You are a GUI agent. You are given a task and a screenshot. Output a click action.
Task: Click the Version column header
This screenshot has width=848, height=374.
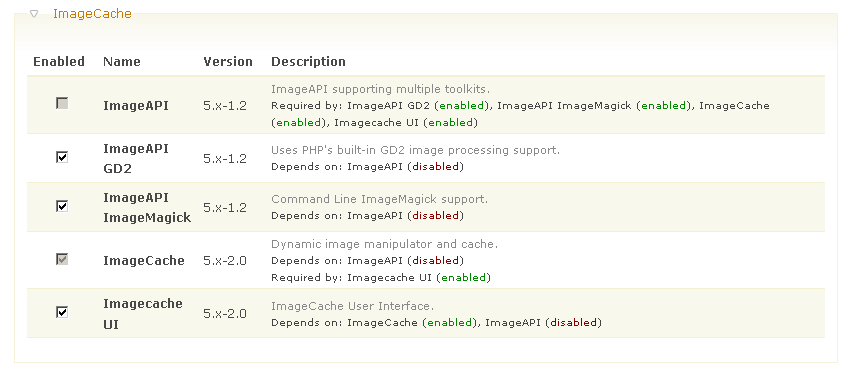click(x=228, y=62)
